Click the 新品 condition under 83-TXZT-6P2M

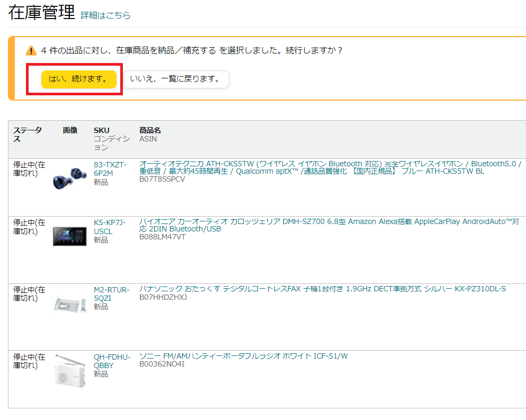101,182
